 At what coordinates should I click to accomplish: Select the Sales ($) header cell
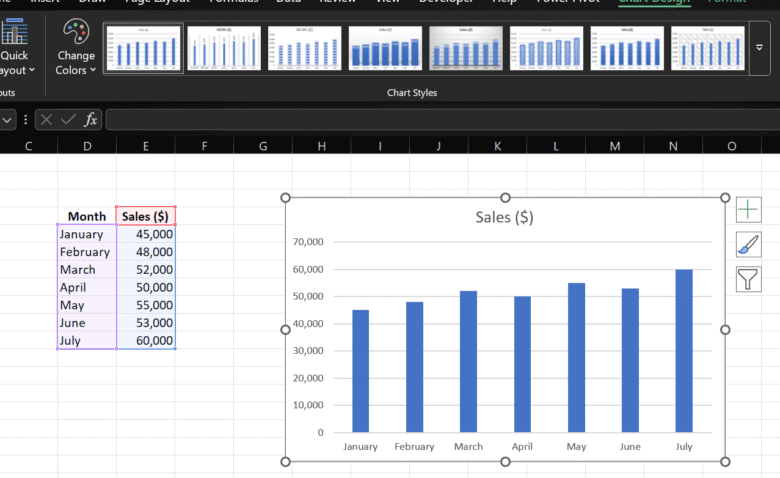(x=146, y=216)
